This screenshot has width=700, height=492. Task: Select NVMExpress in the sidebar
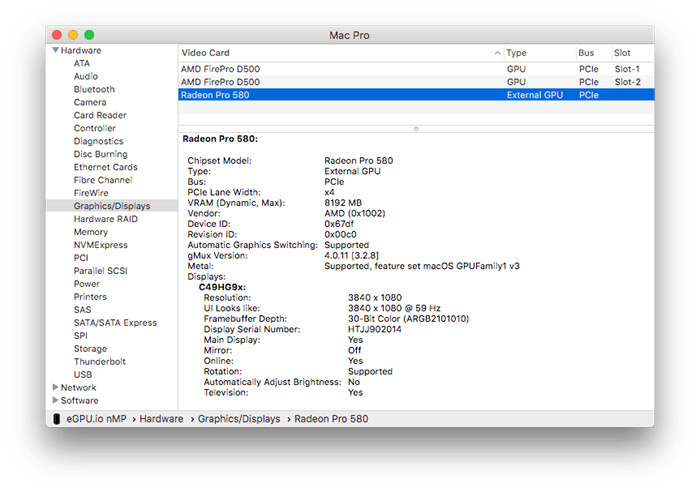[100, 245]
